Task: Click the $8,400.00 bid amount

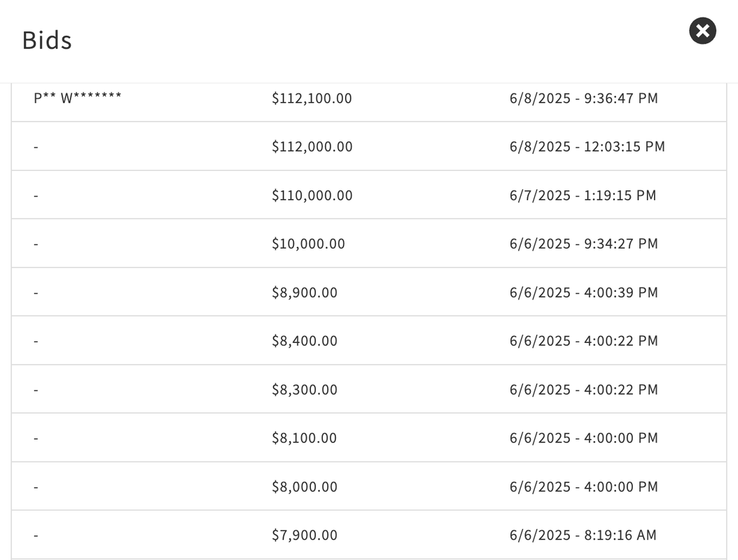Action: 305,341
